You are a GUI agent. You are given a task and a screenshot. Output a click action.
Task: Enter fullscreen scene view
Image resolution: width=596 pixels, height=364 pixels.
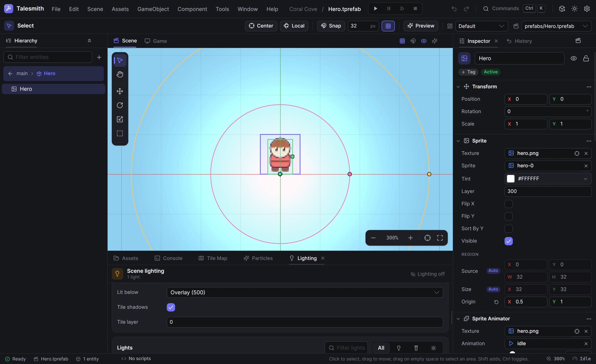440,238
